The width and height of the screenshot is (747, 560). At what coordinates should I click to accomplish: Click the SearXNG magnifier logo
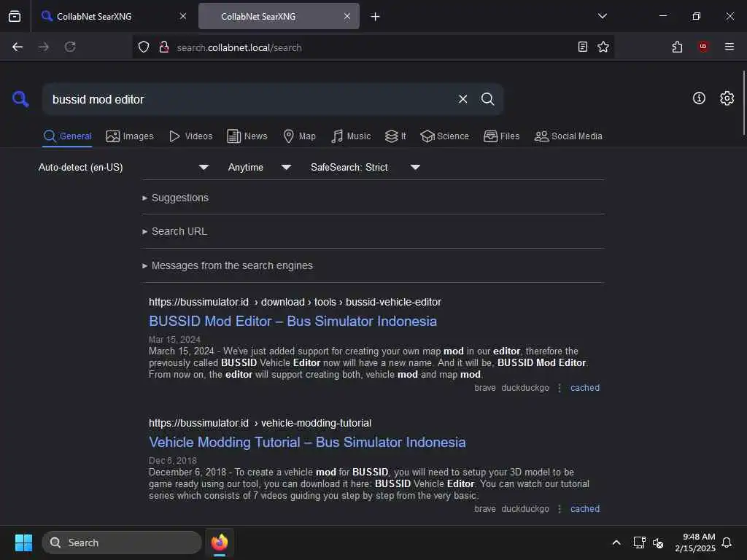20,99
